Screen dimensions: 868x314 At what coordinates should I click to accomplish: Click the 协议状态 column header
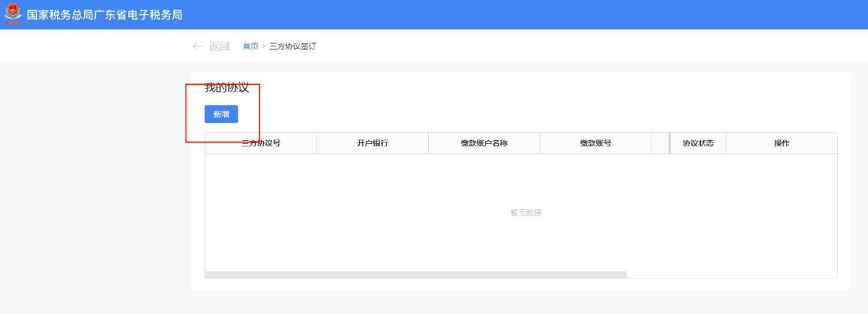pyautogui.click(x=698, y=144)
